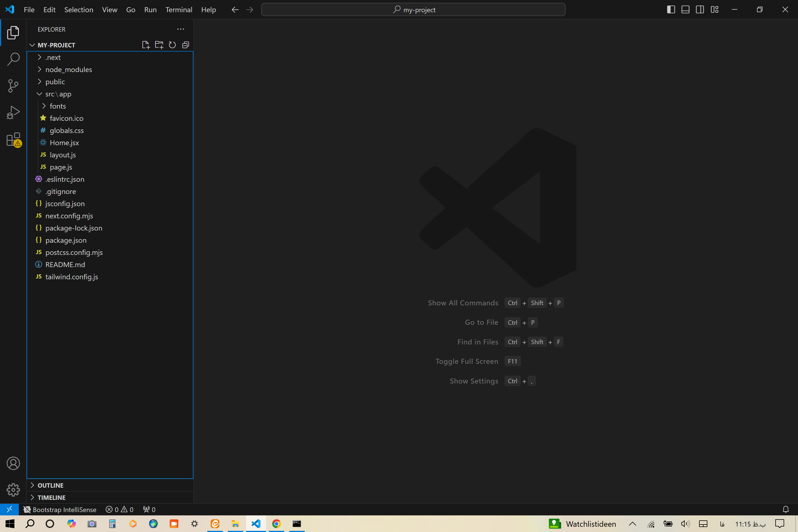Viewport: 798px width, 532px height.
Task: Expand the TIMELINE section
Action: click(x=110, y=497)
